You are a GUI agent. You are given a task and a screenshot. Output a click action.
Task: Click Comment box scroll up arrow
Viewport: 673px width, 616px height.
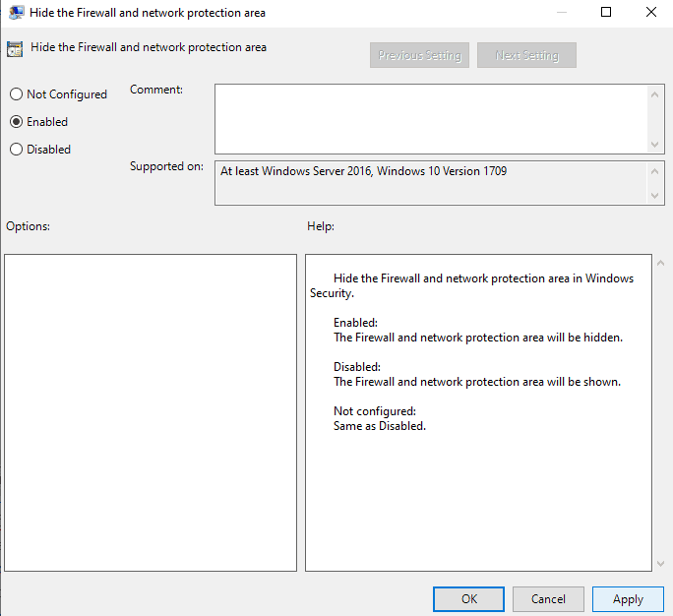click(x=654, y=94)
